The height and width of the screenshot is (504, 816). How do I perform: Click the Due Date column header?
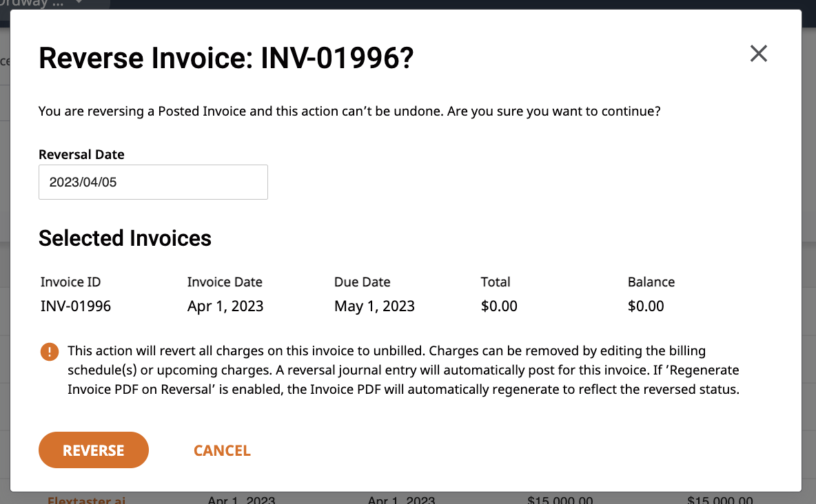point(363,282)
